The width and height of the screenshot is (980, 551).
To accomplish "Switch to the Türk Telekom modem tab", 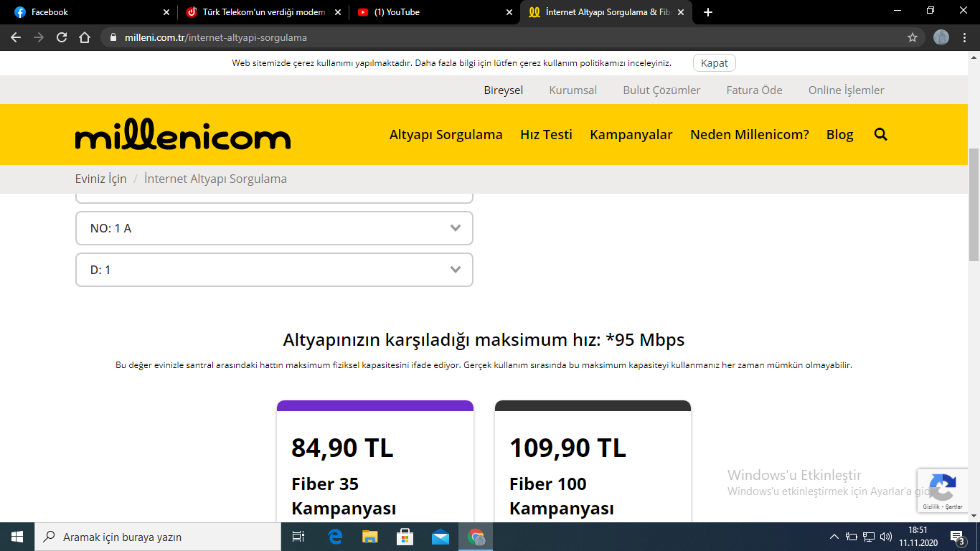I will point(261,12).
